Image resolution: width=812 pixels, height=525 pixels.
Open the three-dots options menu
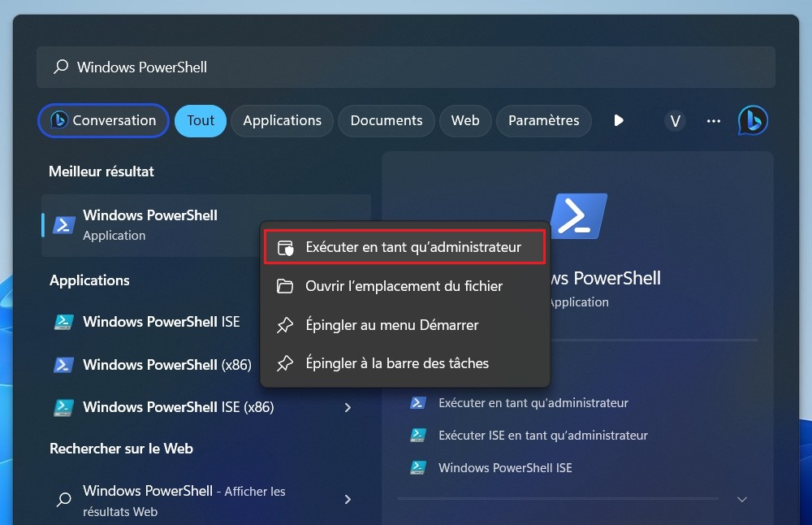[714, 121]
